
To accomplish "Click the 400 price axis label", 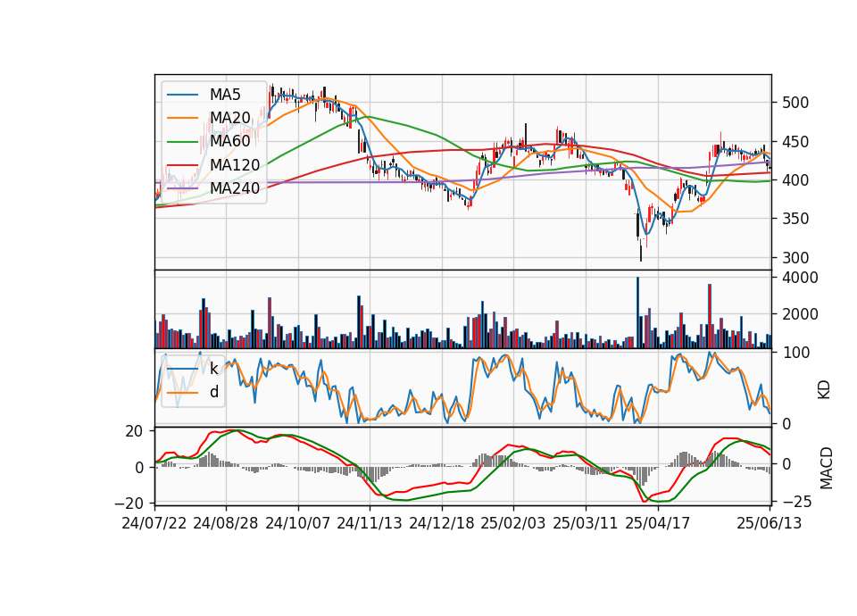I will click(x=795, y=179).
